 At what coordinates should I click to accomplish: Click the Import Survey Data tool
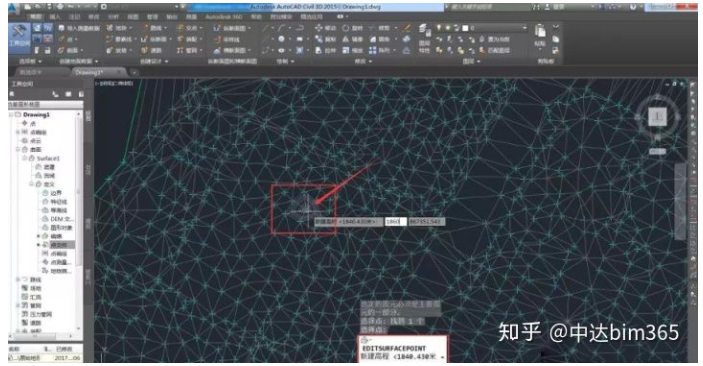pyautogui.click(x=79, y=28)
